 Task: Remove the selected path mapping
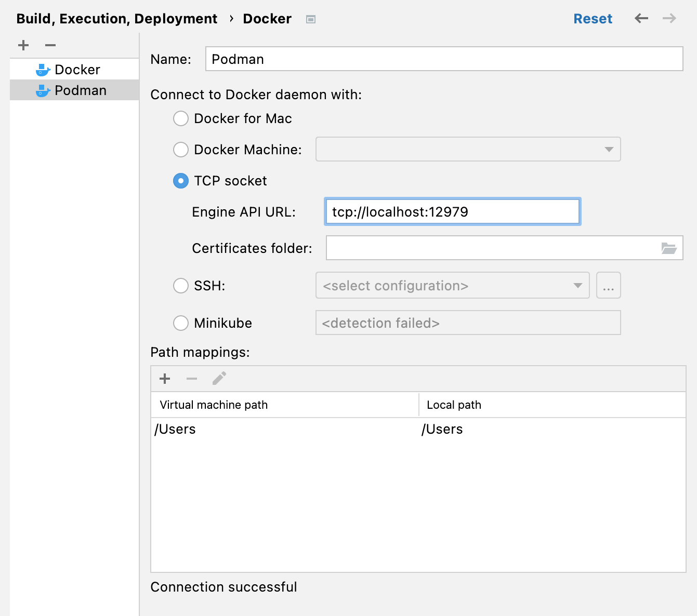click(192, 379)
